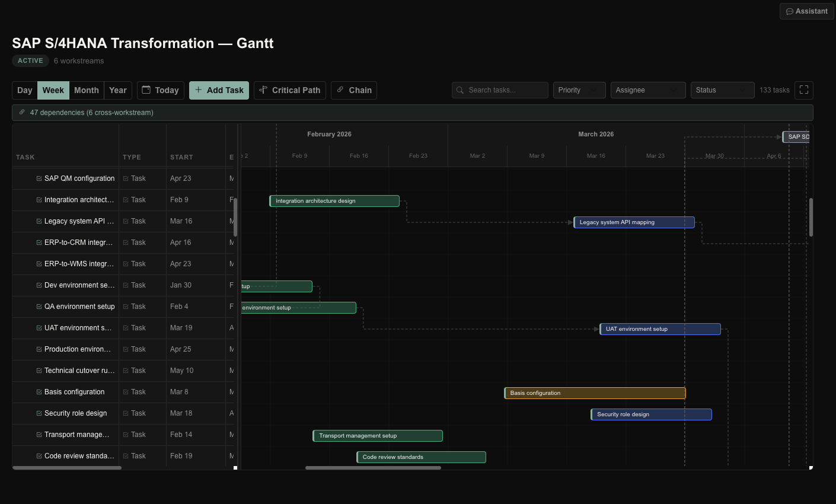Enter fullscreen with the expand icon
This screenshot has height=504, width=836.
click(x=804, y=90)
